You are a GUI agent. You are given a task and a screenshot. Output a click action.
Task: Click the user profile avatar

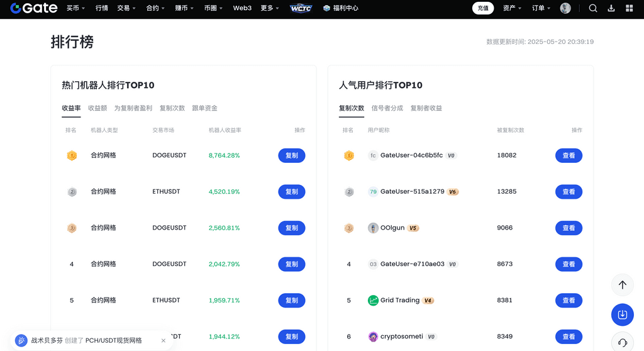tap(565, 8)
